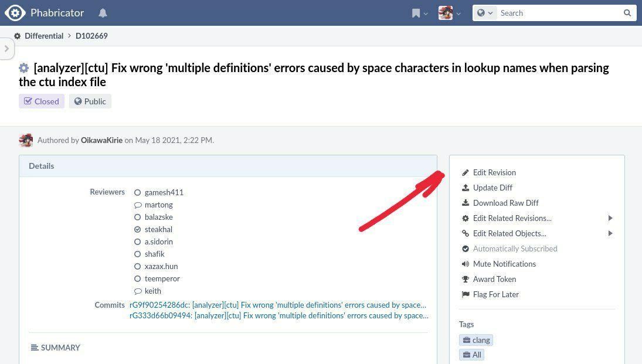Click the flag icon for Flag For Later
642x364 pixels.
click(x=466, y=294)
